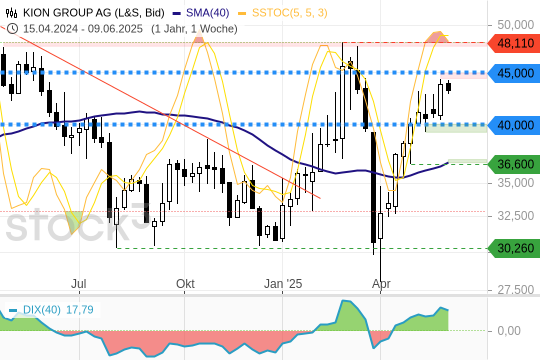The width and height of the screenshot is (540, 360).
Task: Click the (1 Jahr, 1 Woche) period text
Action: tap(194, 29)
